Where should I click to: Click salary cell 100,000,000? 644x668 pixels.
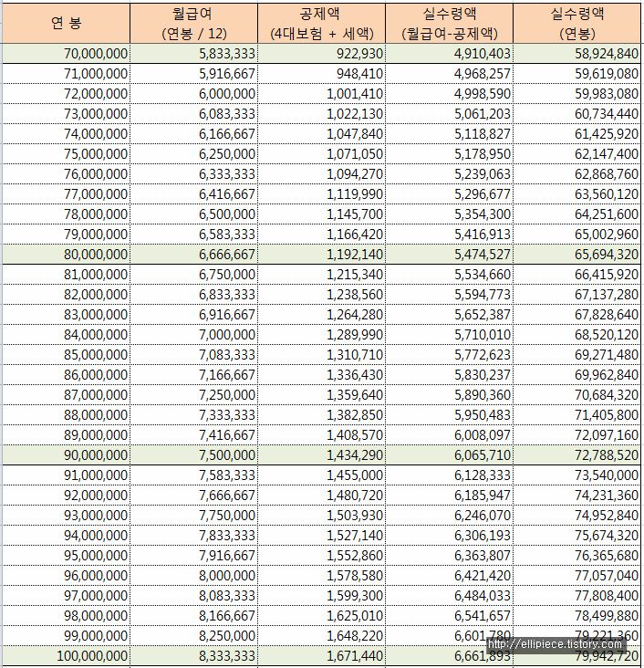pyautogui.click(x=66, y=655)
